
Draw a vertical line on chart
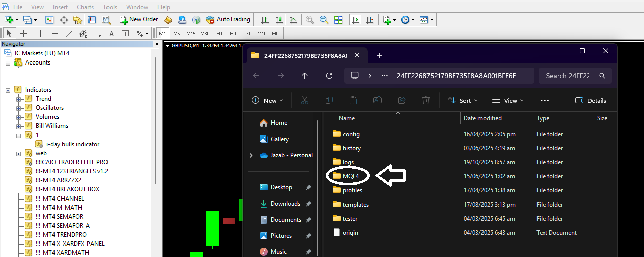40,33
